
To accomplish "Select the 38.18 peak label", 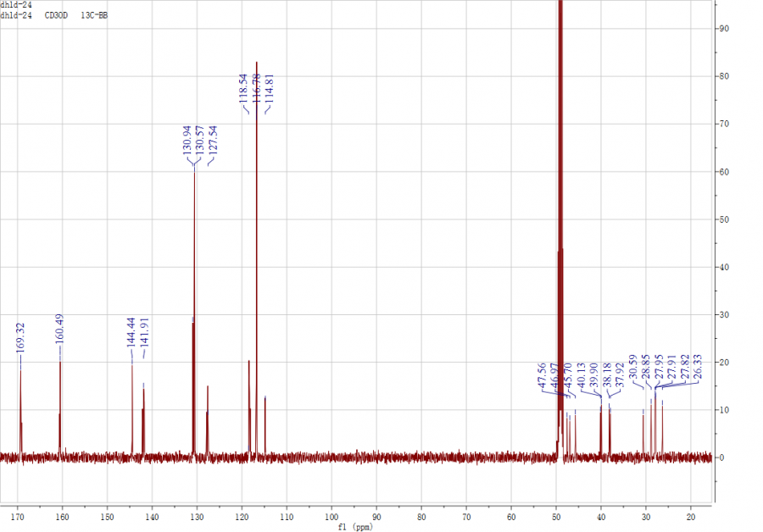I will tap(607, 375).
